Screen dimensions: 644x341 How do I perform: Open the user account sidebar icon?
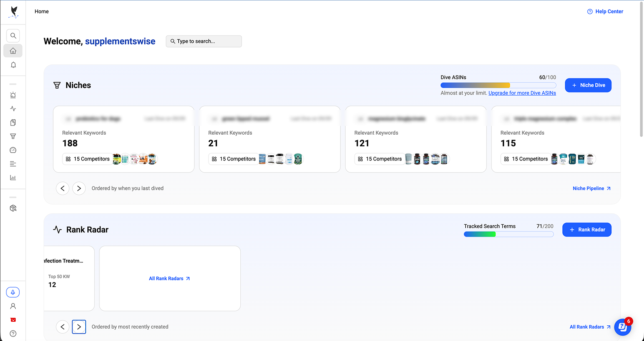(x=13, y=306)
